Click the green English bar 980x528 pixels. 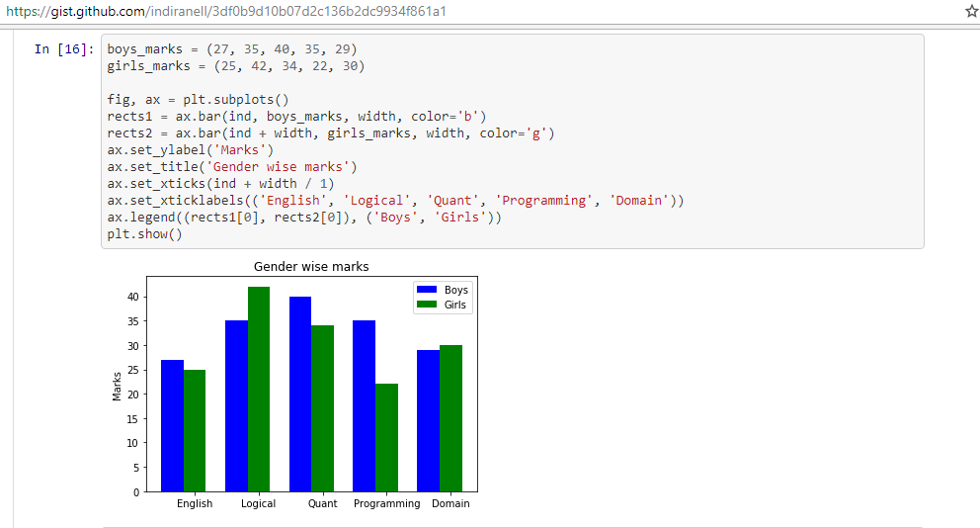pos(195,431)
